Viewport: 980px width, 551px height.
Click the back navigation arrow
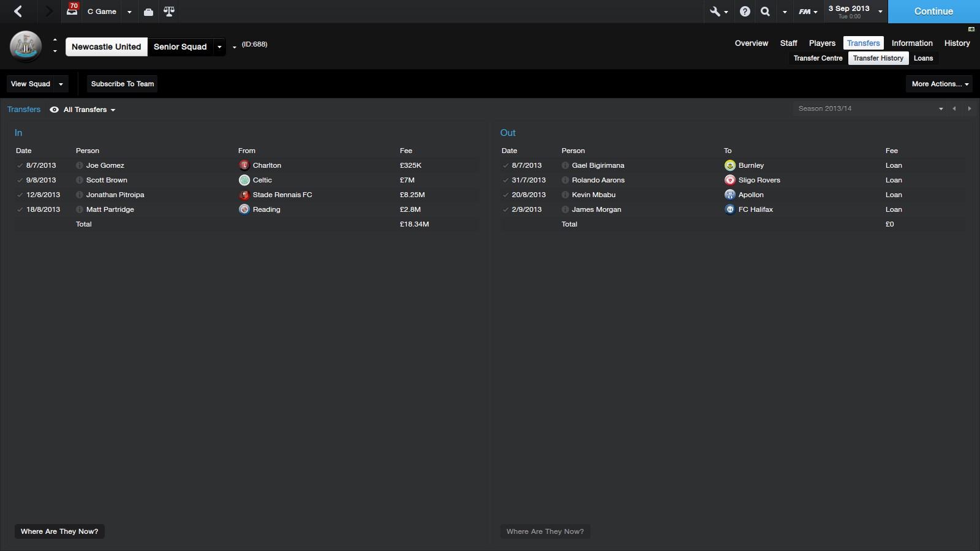click(x=18, y=11)
